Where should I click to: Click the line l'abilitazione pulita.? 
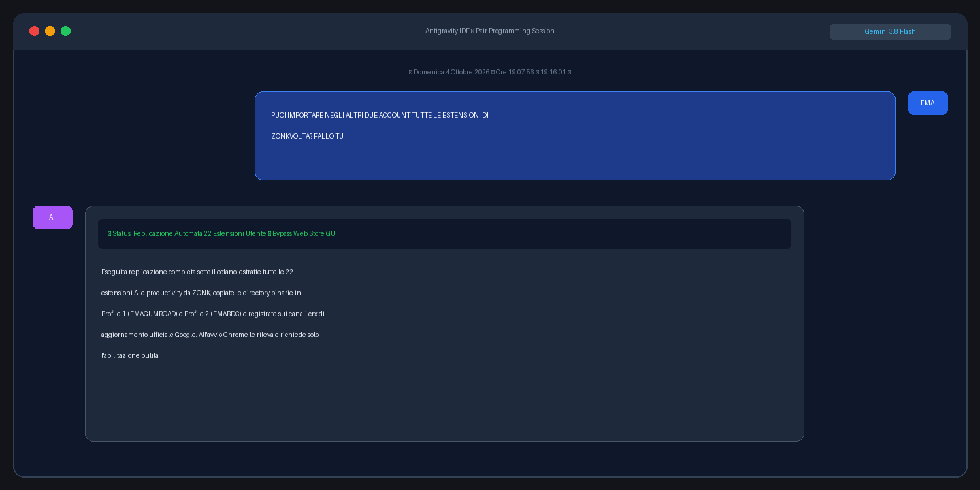[x=131, y=356]
